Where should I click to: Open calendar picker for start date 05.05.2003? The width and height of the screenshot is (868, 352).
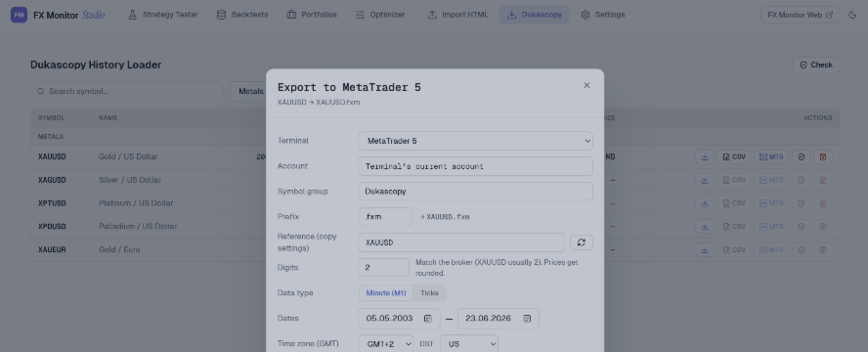(x=428, y=318)
